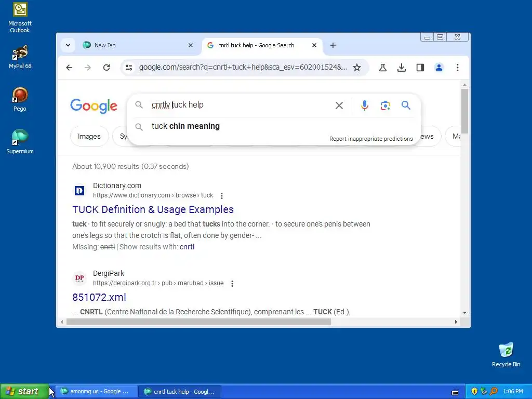Screen dimensions: 532x399
Task: Select 'tuck chin meaning' suggestion
Action: pos(185,126)
